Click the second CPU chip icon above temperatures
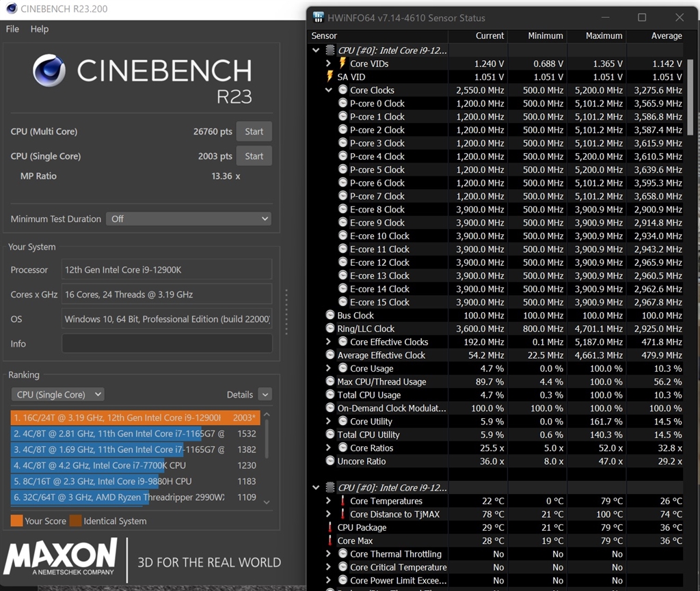 (330, 487)
